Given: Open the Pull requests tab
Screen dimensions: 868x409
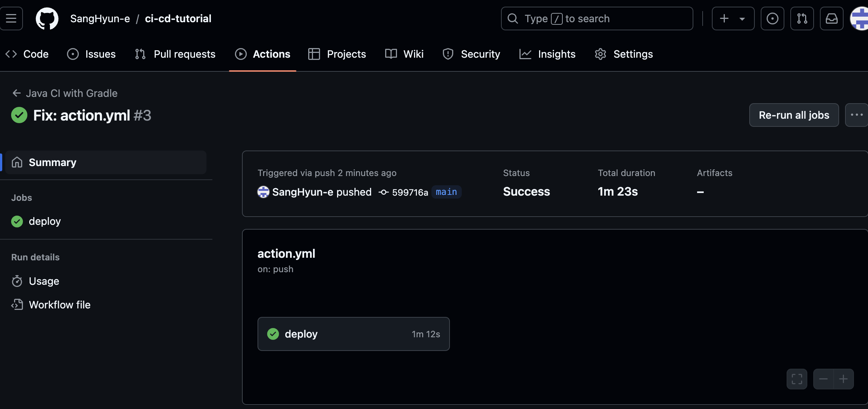Looking at the screenshot, I should (x=175, y=54).
